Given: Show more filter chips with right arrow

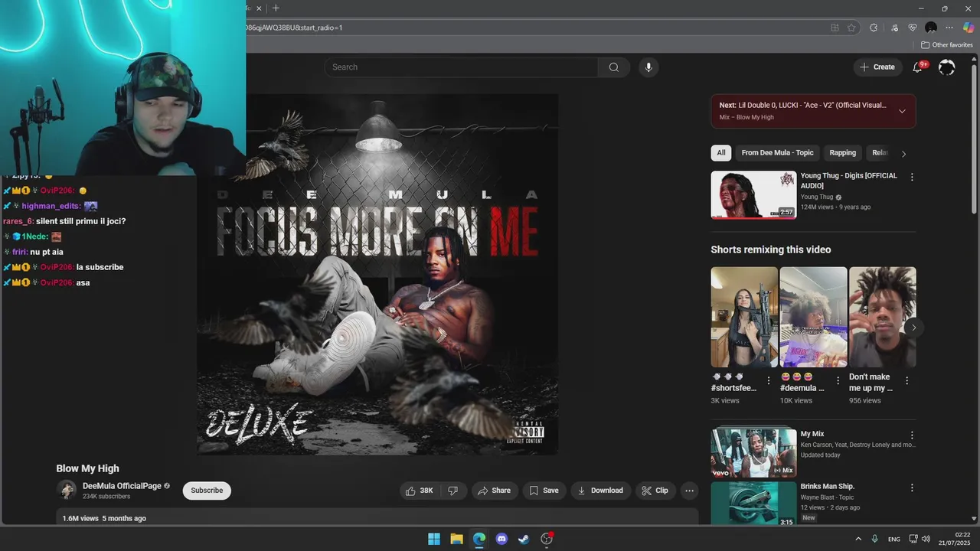Looking at the screenshot, I should pos(903,154).
